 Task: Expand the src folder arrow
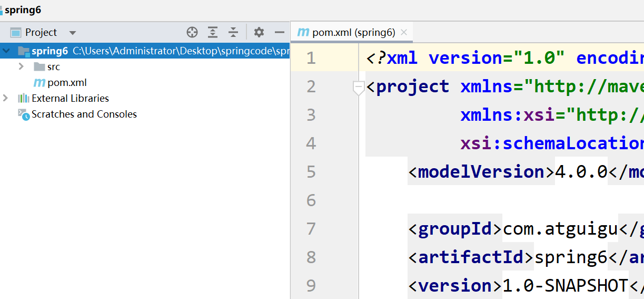21,66
